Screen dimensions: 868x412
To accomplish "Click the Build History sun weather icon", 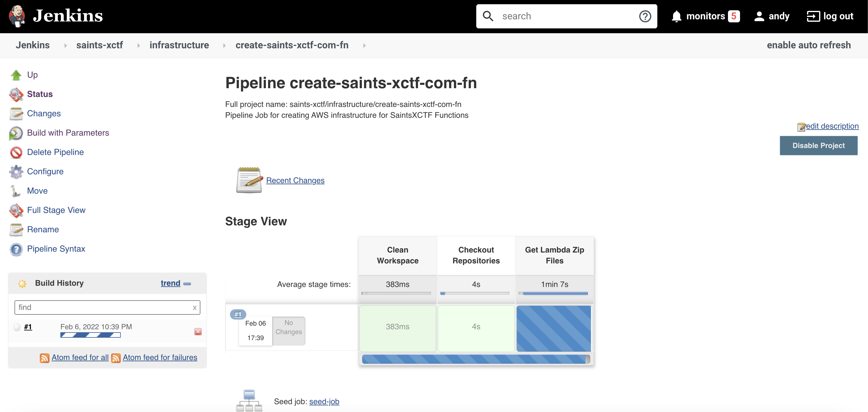I will click(x=22, y=284).
